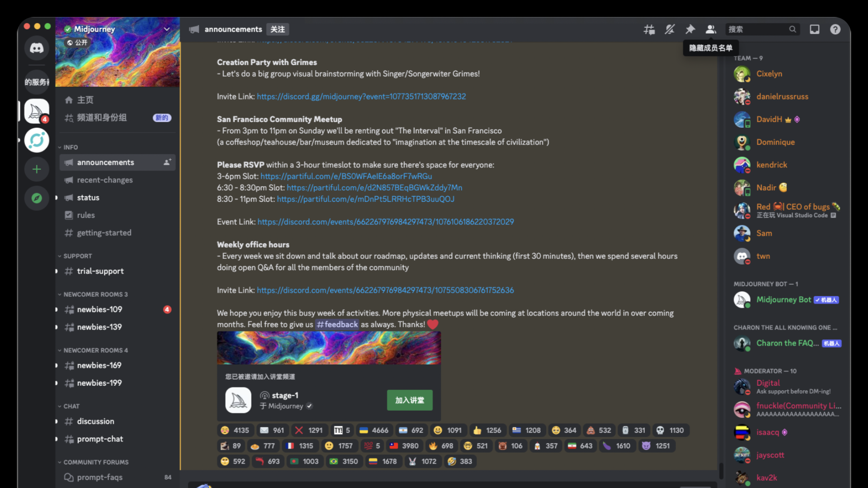The height and width of the screenshot is (488, 868).
Task: Click 加入讲堂 join stage button
Action: 409,400
